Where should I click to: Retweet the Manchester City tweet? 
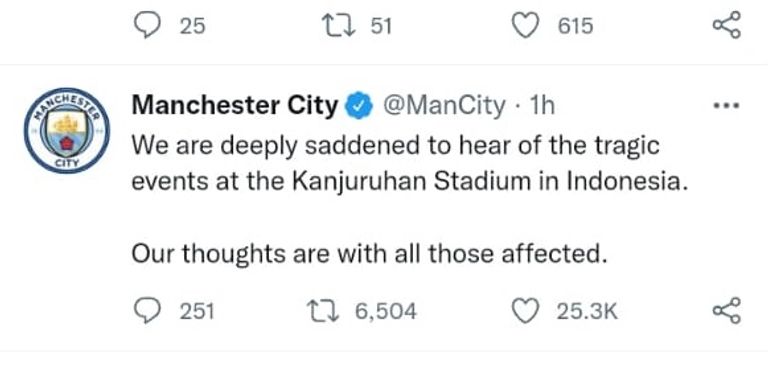[x=324, y=311]
